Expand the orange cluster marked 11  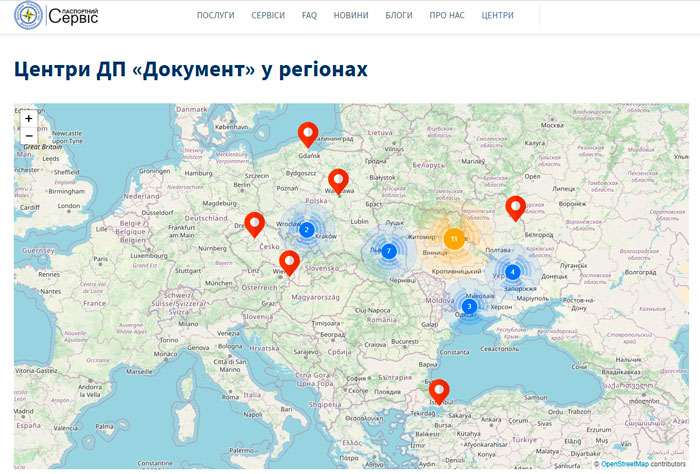(454, 238)
